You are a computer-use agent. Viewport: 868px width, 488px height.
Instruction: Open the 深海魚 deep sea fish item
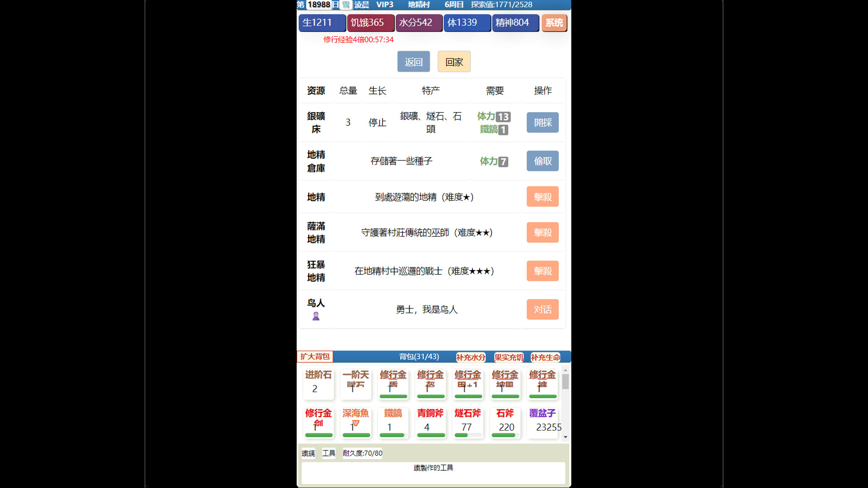(355, 422)
